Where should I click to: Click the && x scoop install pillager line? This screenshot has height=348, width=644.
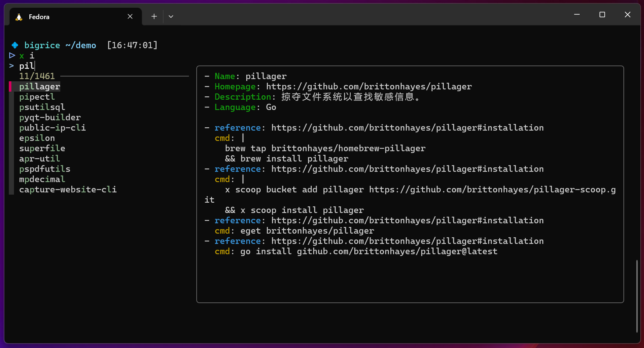[294, 210]
